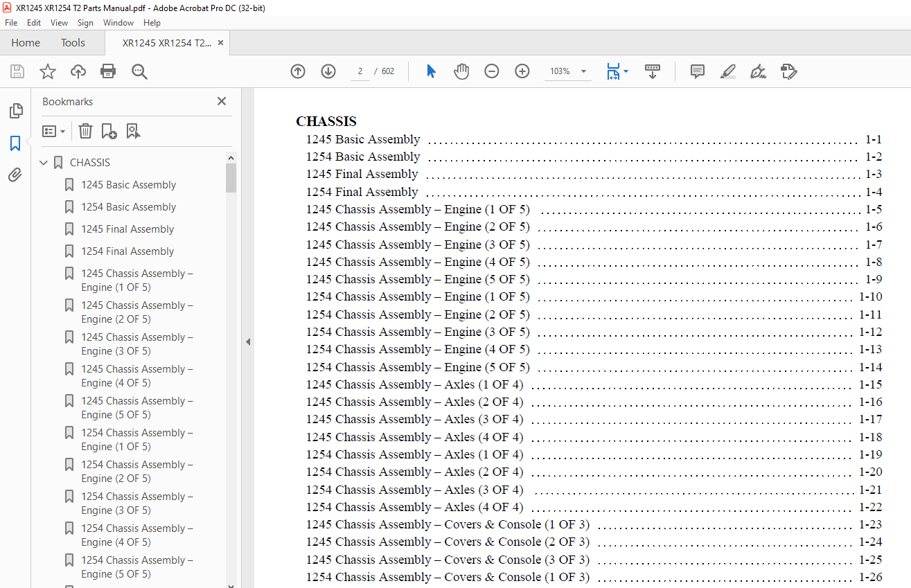The height and width of the screenshot is (588, 911).
Task: Go to previous page arrow
Action: (x=298, y=71)
